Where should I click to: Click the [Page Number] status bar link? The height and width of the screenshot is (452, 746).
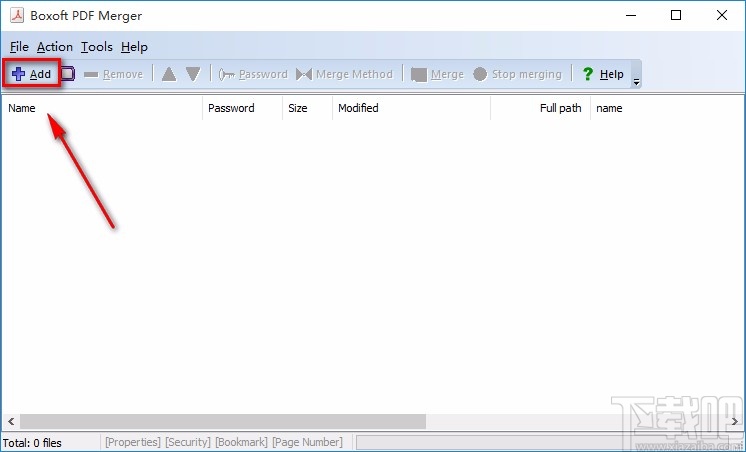point(307,442)
